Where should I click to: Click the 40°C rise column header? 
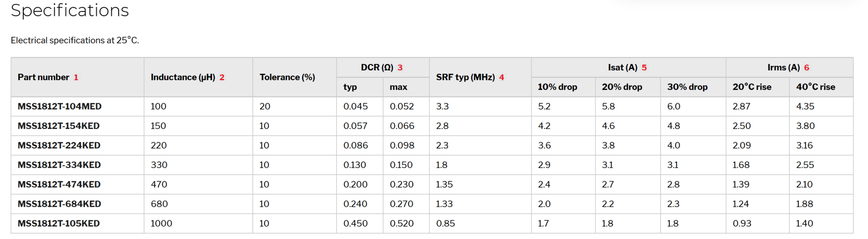(x=815, y=87)
